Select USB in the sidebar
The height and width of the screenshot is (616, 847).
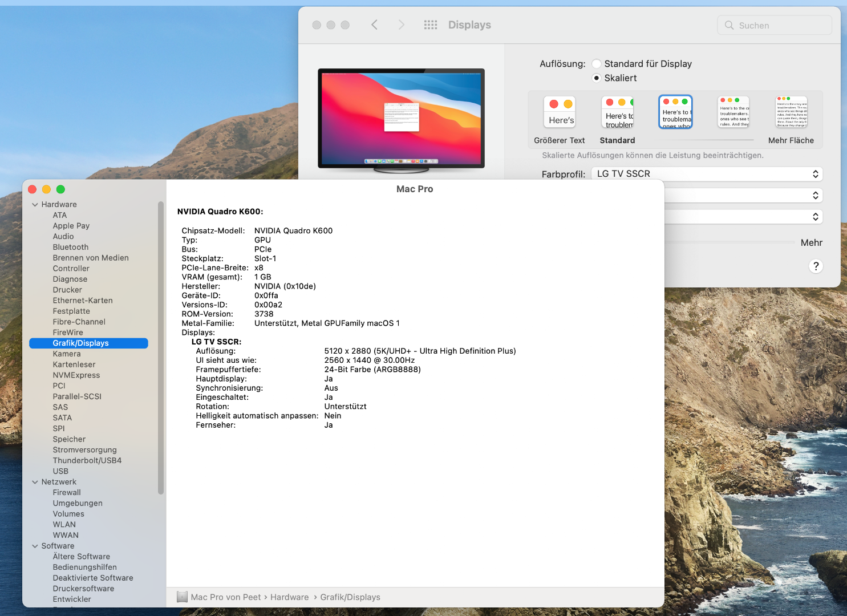60,471
